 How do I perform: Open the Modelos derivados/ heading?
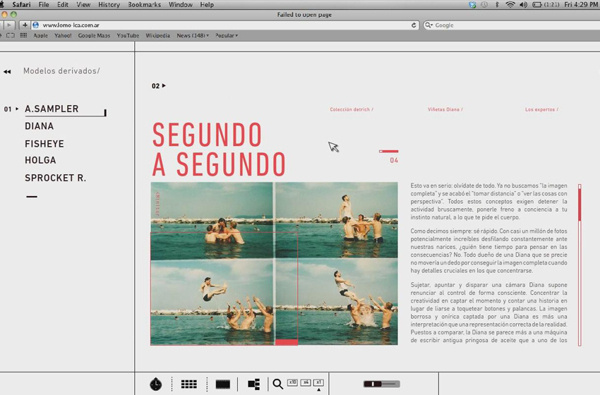pos(62,71)
